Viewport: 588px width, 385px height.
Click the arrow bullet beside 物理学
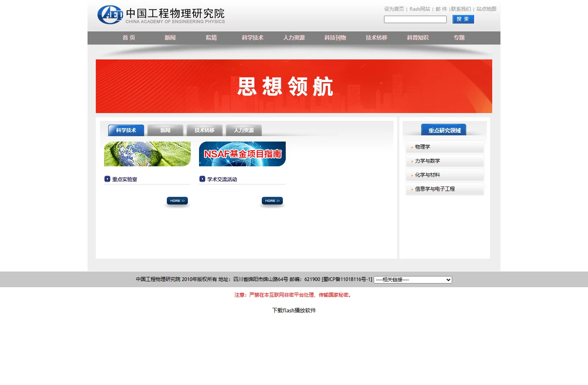412,147
